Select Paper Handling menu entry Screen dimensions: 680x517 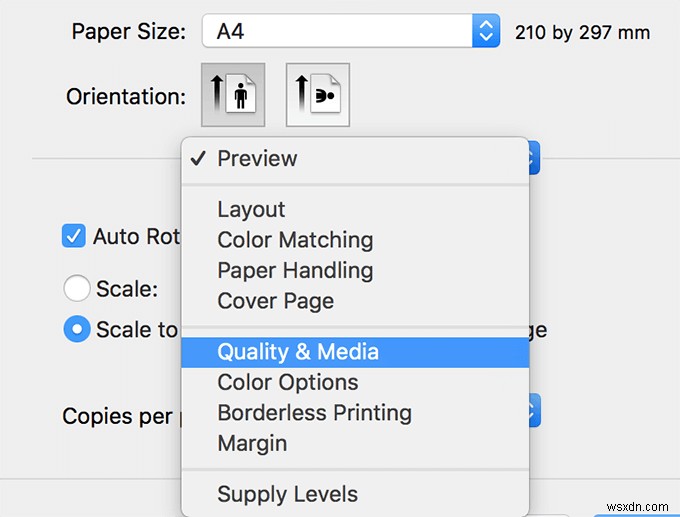tap(295, 270)
